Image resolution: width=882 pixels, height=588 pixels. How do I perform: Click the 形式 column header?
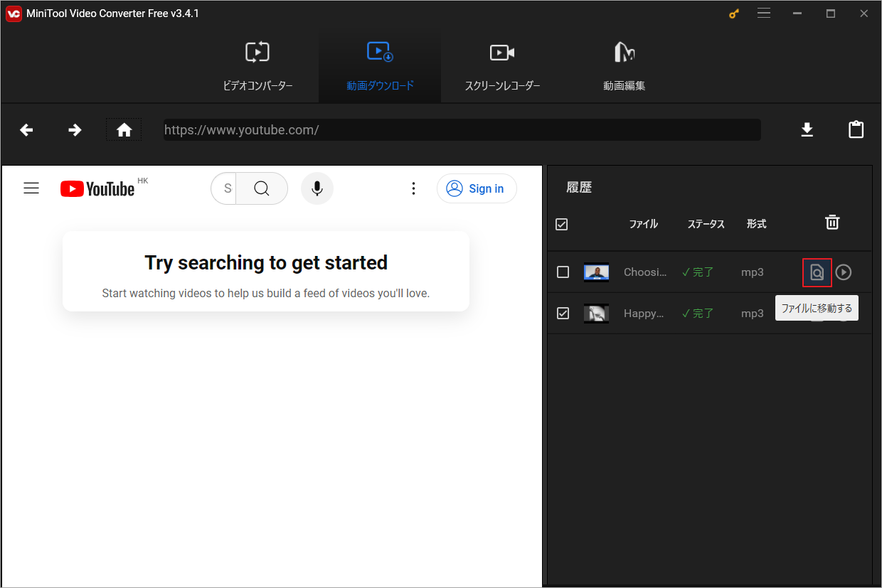tap(757, 224)
